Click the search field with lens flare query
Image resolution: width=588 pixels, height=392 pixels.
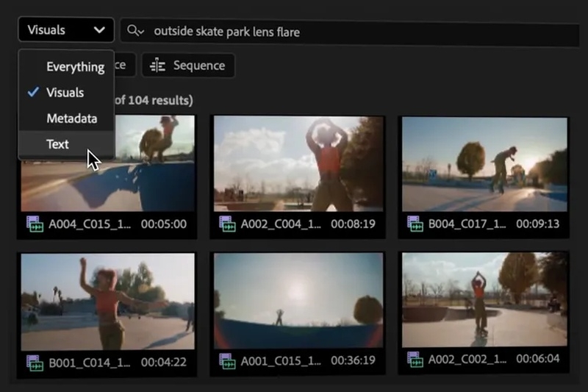tap(353, 32)
